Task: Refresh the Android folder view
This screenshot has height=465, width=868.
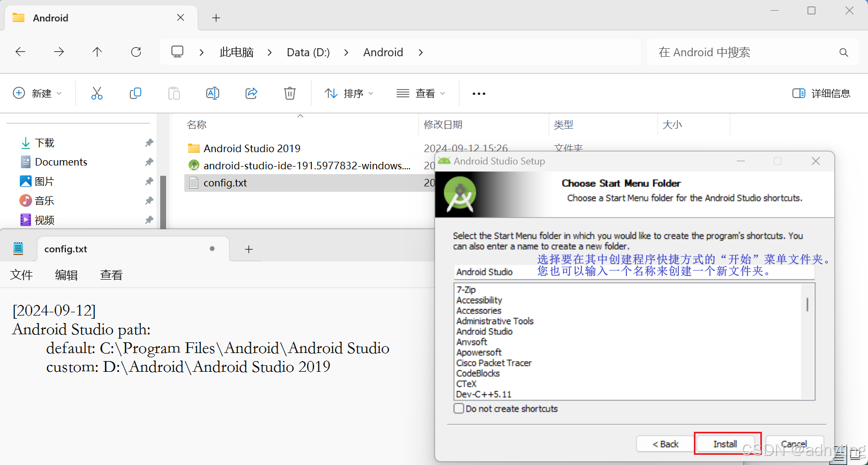Action: coord(136,52)
